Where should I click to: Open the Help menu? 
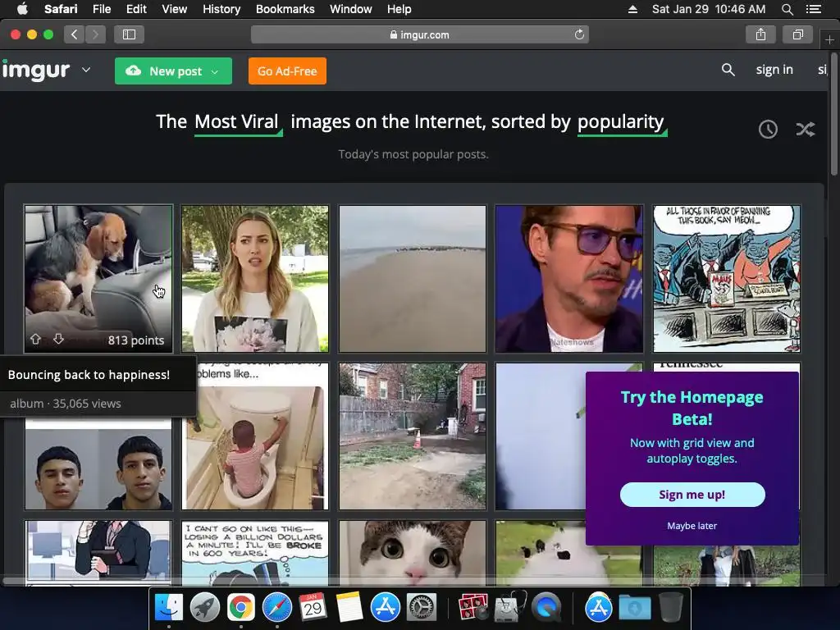tap(399, 9)
